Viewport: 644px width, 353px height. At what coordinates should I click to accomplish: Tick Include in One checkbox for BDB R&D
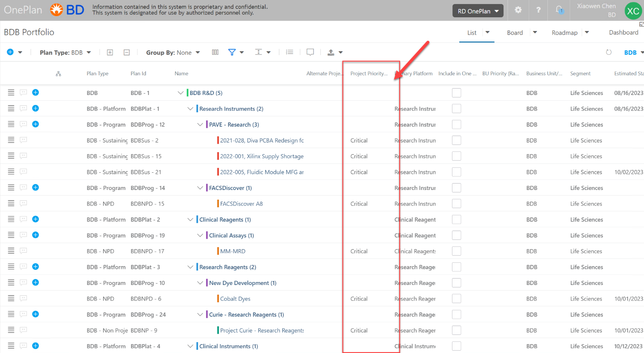pos(456,93)
